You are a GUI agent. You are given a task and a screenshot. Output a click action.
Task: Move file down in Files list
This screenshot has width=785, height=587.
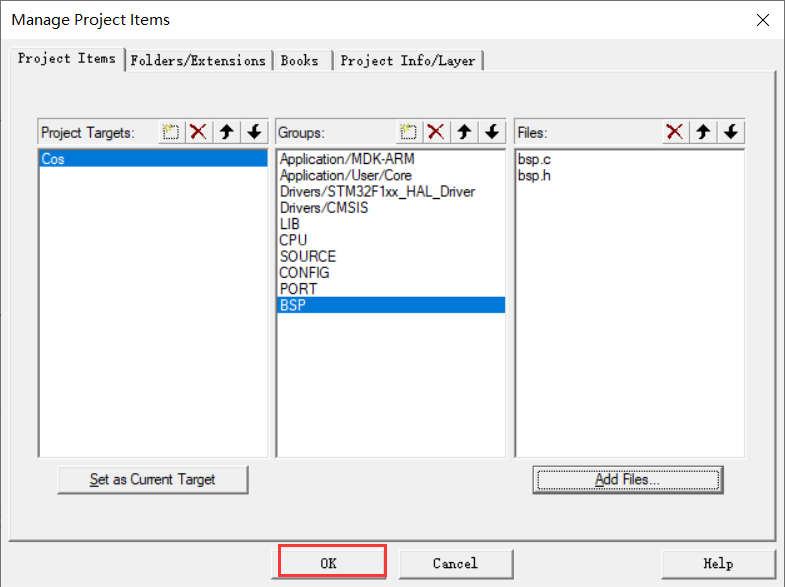tap(731, 132)
